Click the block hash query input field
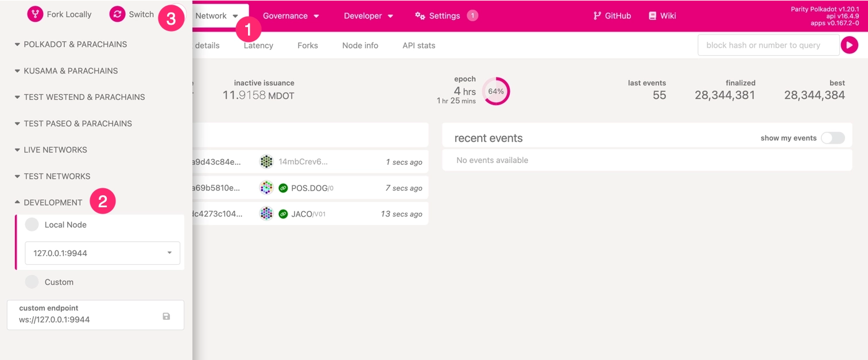 pyautogui.click(x=768, y=45)
